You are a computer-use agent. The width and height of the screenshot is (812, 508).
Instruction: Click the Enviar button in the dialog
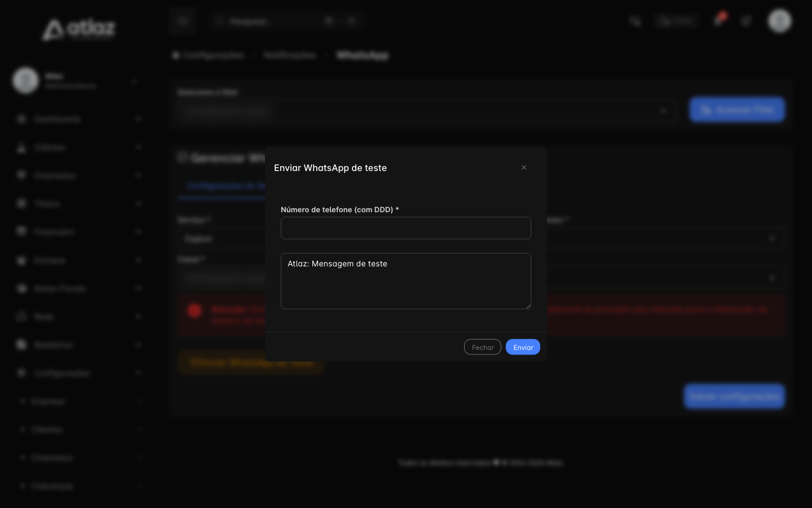523,347
